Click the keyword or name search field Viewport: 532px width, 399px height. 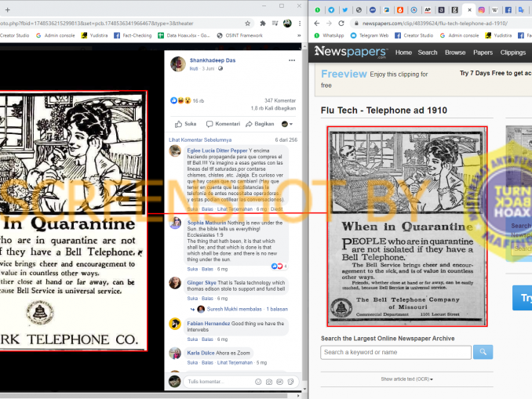(x=395, y=352)
